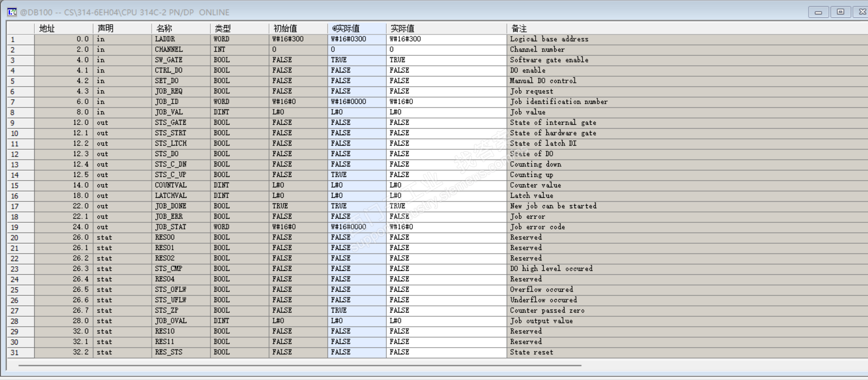Click the @实际值 TRUE cell in the STS_ZP row
868x380 pixels.
click(x=357, y=311)
